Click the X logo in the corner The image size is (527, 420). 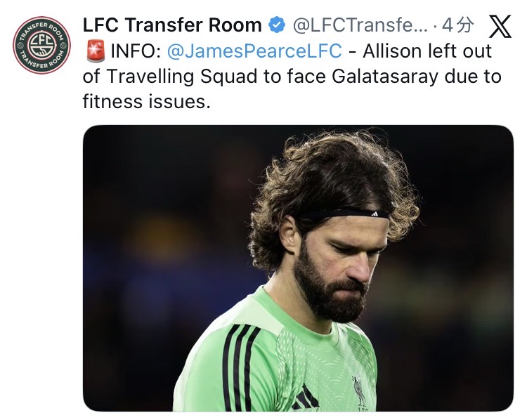pos(500,27)
